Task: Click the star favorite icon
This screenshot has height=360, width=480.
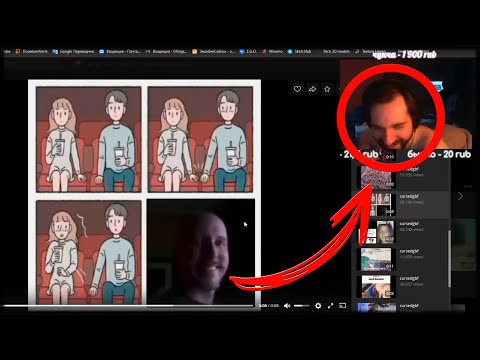Action: coord(327,89)
